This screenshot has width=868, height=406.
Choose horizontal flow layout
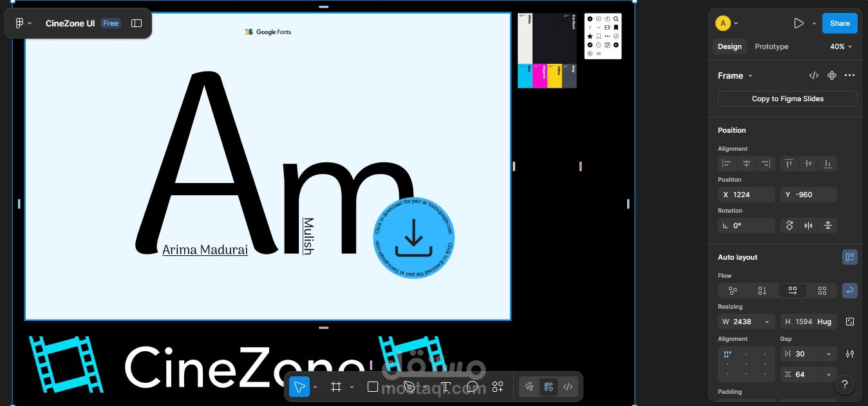coord(793,291)
